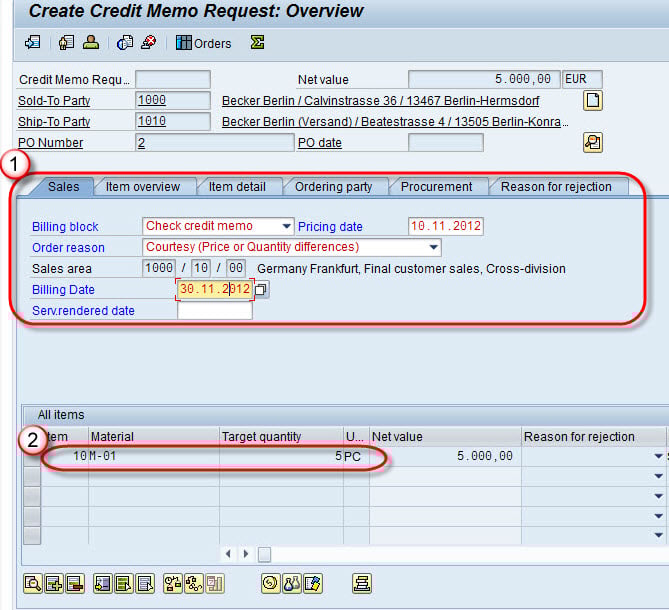This screenshot has width=669, height=610.
Task: Open the Billing block dropdown
Action: coord(287,226)
